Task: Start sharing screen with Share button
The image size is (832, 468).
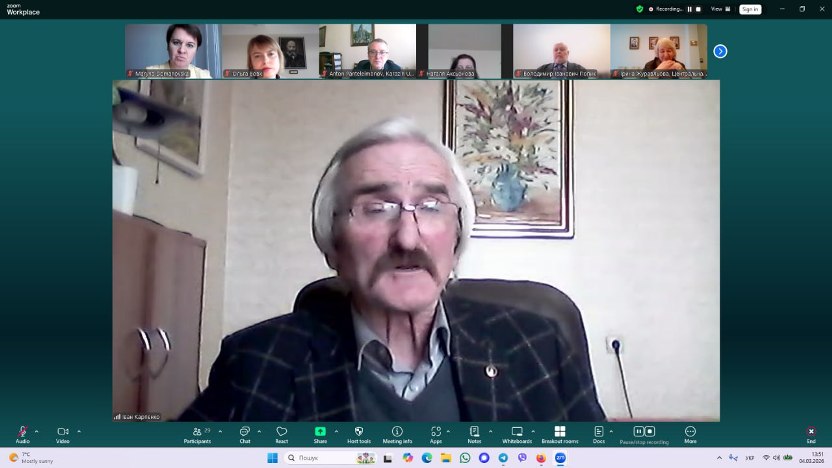Action: pyautogui.click(x=320, y=432)
